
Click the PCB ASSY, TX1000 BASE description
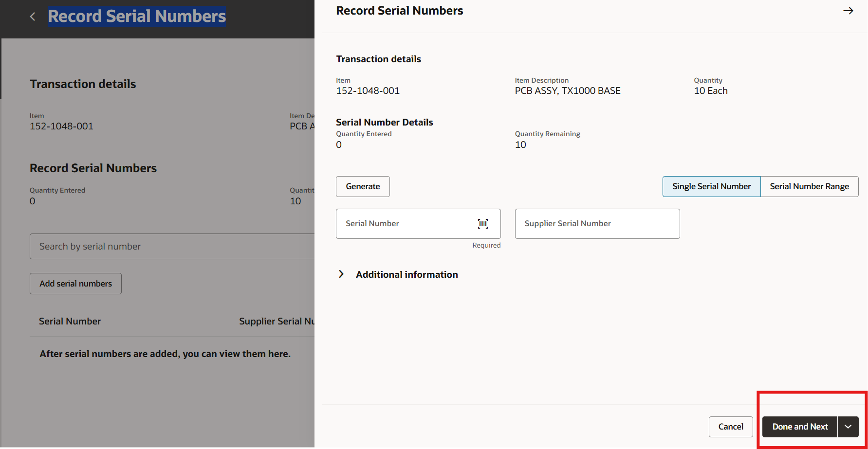tap(568, 90)
